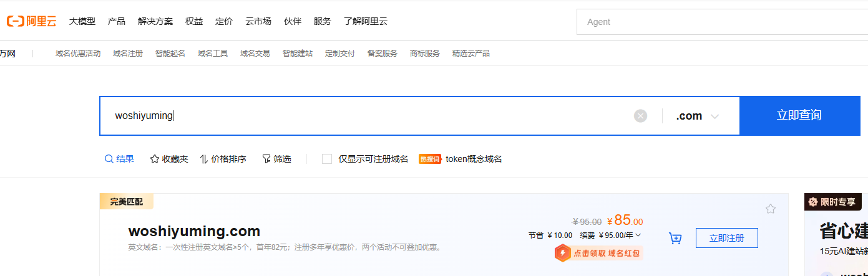Viewport: 868px width, 276px height.
Task: Clear the domain search field
Action: point(640,116)
